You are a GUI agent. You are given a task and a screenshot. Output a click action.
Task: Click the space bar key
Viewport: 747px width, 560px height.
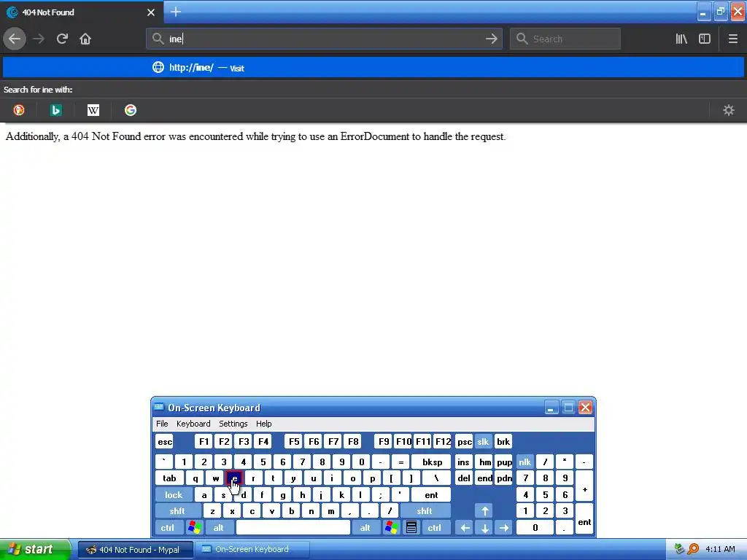[x=293, y=528]
